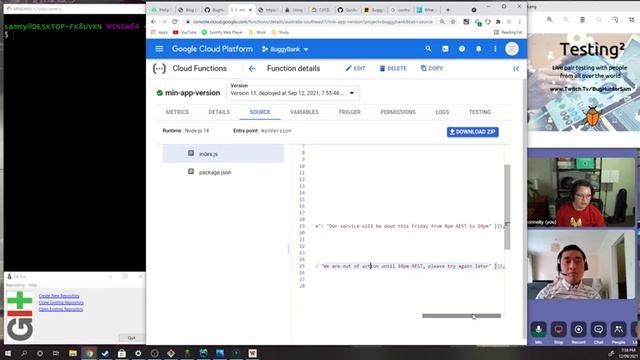Click the code editor horizontal scrollbar

(461, 316)
